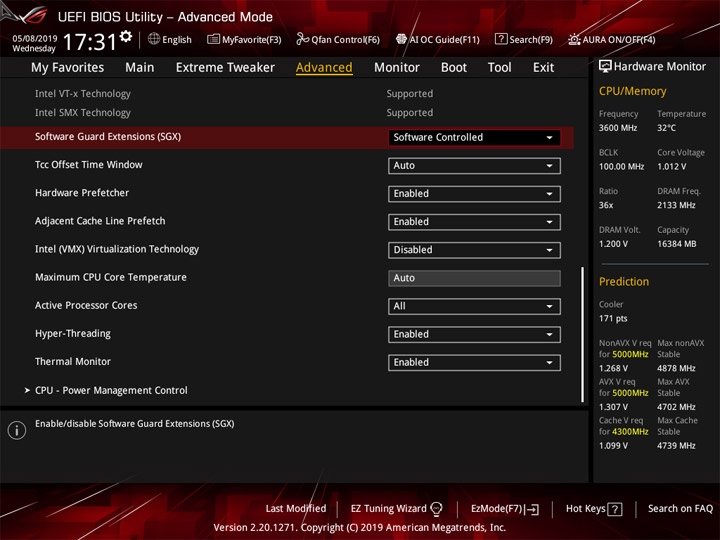The image size is (720, 540).
Task: Click the Hot Keys question mark box
Action: (x=614, y=509)
